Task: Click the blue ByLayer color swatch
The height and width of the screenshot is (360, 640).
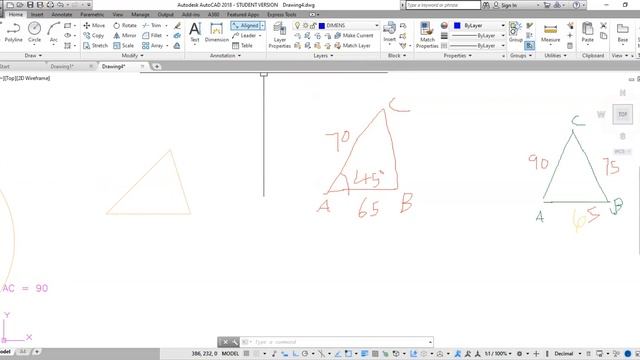Action: click(x=457, y=25)
